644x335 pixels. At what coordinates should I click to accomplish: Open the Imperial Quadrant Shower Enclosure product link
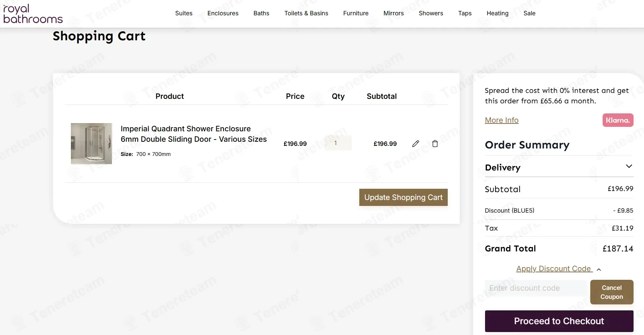pos(194,134)
